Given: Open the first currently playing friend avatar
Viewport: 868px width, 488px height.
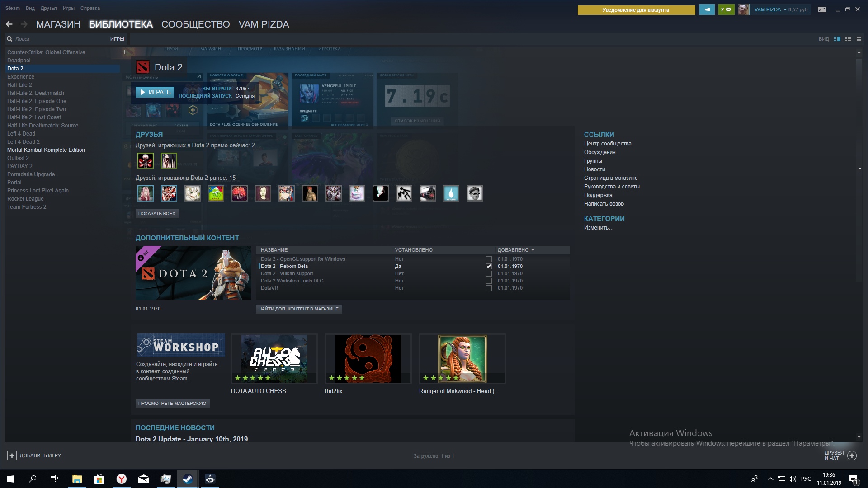Looking at the screenshot, I should 146,161.
